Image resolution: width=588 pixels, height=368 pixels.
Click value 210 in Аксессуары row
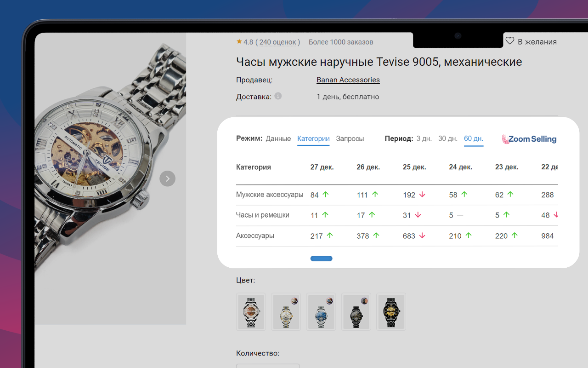(455, 236)
